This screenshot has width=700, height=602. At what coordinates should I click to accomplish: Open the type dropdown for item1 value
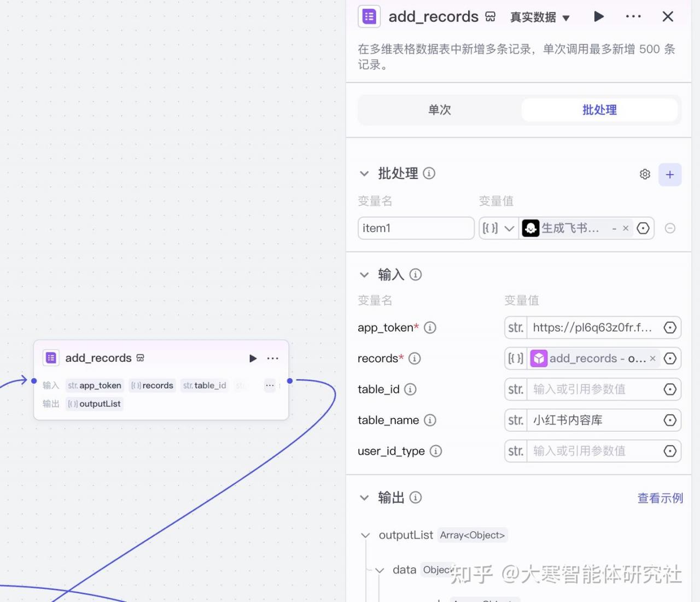click(498, 228)
